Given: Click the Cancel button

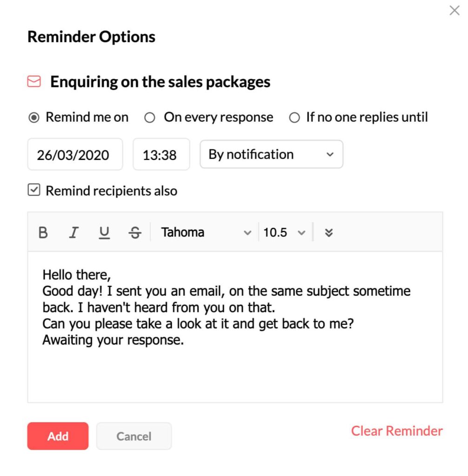Looking at the screenshot, I should 134,436.
